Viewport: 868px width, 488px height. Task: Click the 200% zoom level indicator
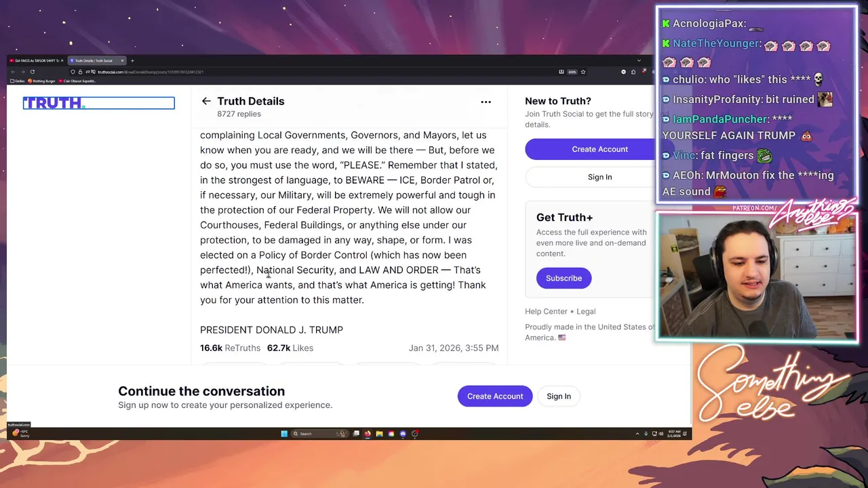pyautogui.click(x=572, y=72)
